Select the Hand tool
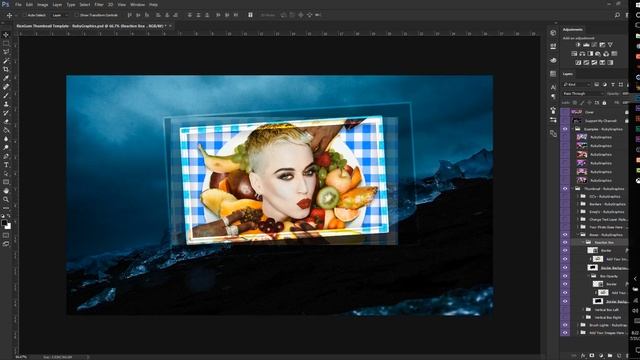Viewport: 640px width, 360px height. point(6,191)
